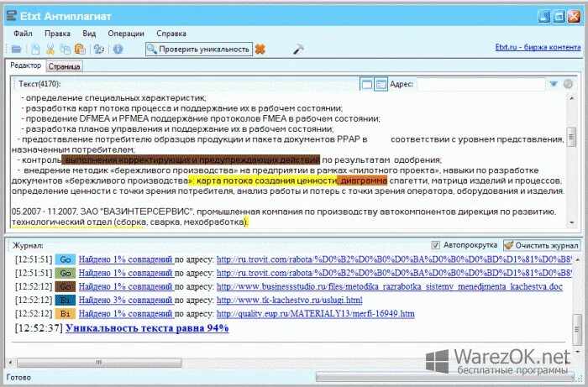Open the Операции menu
This screenshot has height=387, width=588.
tap(126, 34)
